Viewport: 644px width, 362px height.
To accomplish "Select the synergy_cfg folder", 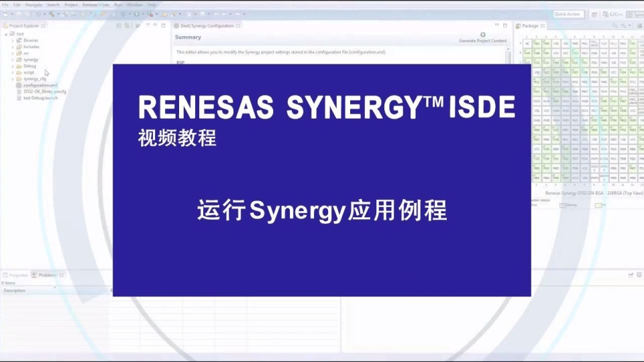I will [34, 79].
